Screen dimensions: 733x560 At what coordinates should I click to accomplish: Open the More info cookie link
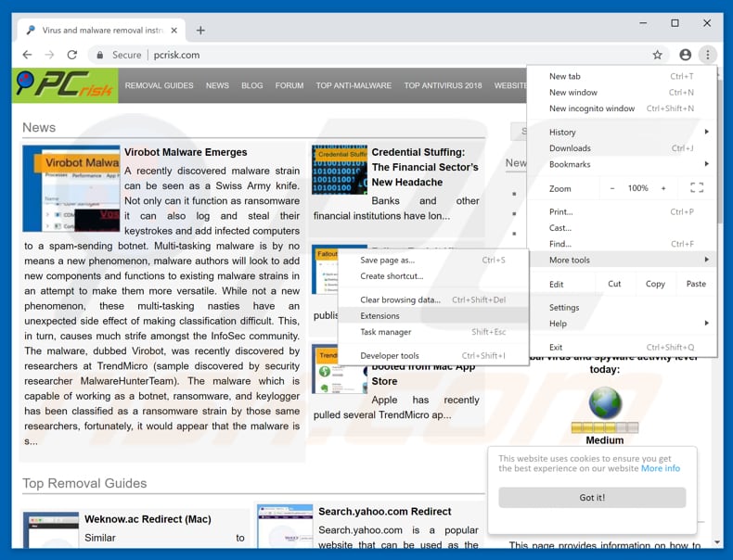point(661,468)
